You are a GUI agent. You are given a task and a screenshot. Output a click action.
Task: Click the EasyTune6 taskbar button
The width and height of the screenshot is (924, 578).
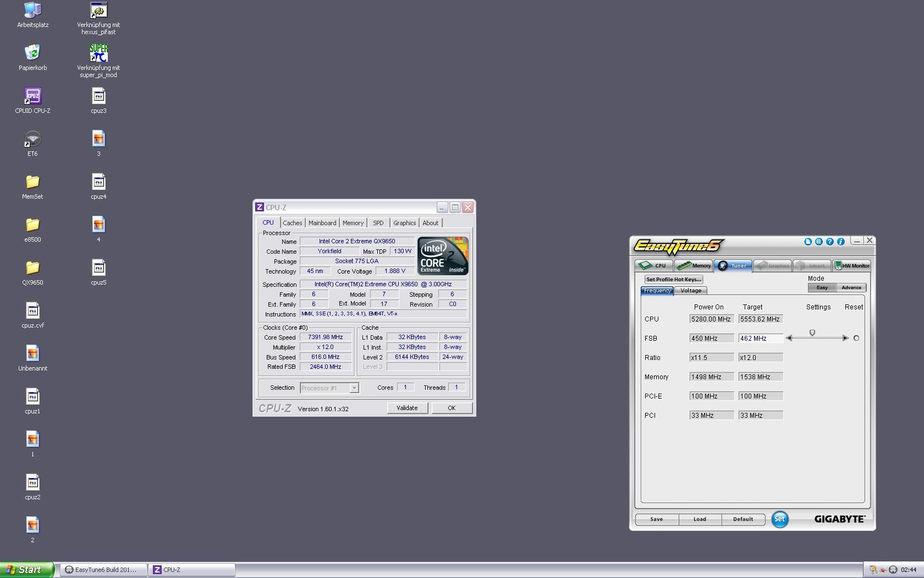click(104, 570)
